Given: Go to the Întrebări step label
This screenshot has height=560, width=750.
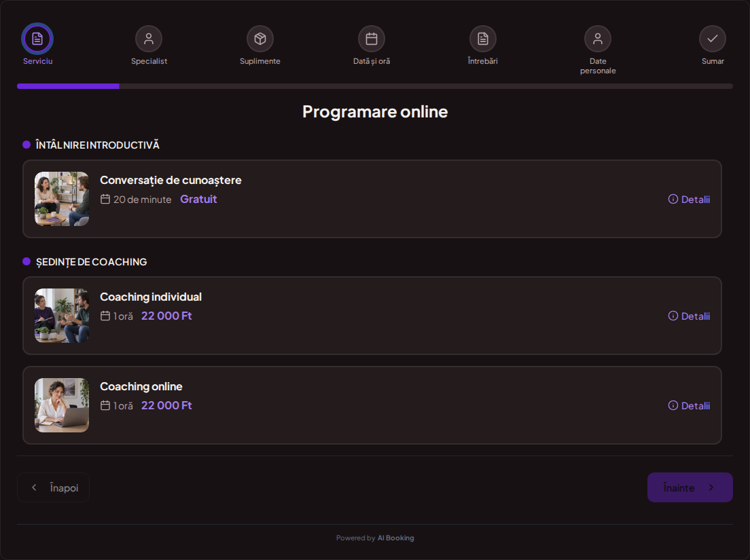Looking at the screenshot, I should pyautogui.click(x=482, y=61).
